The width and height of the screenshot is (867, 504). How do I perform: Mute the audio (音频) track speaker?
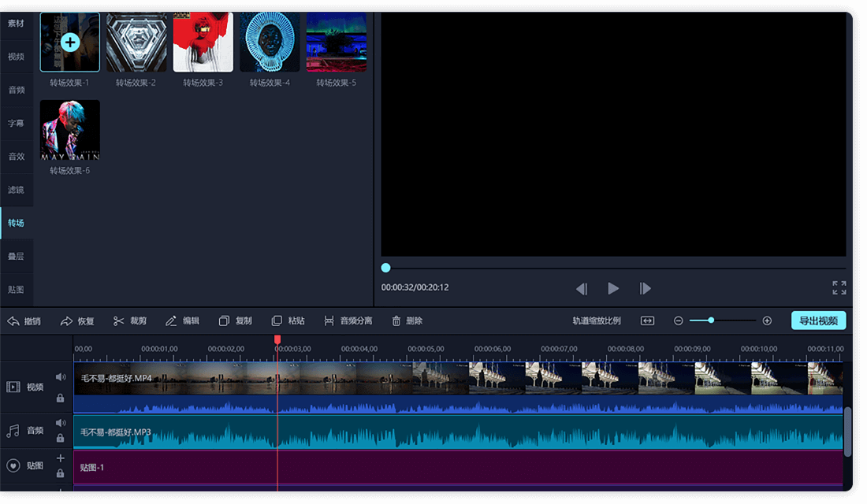tap(60, 423)
